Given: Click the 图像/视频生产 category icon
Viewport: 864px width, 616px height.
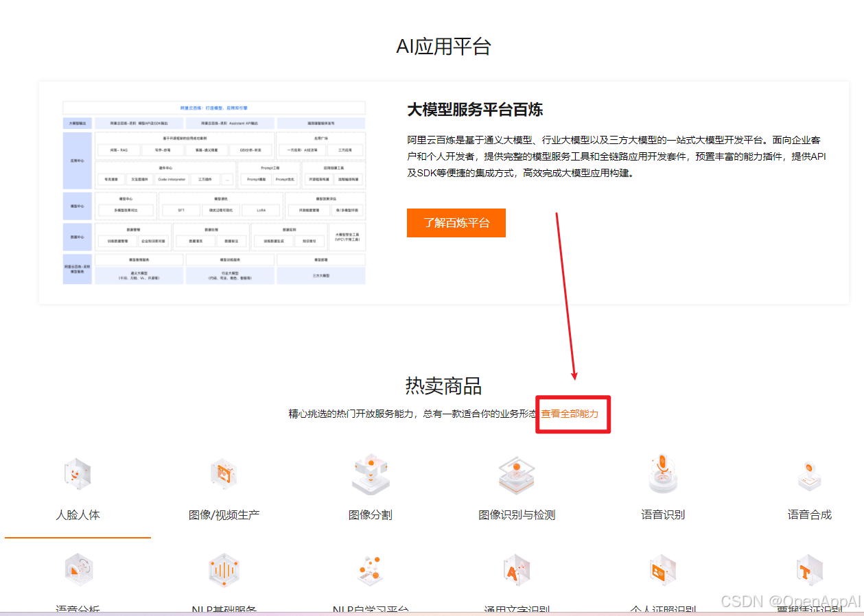Looking at the screenshot, I should 224,474.
